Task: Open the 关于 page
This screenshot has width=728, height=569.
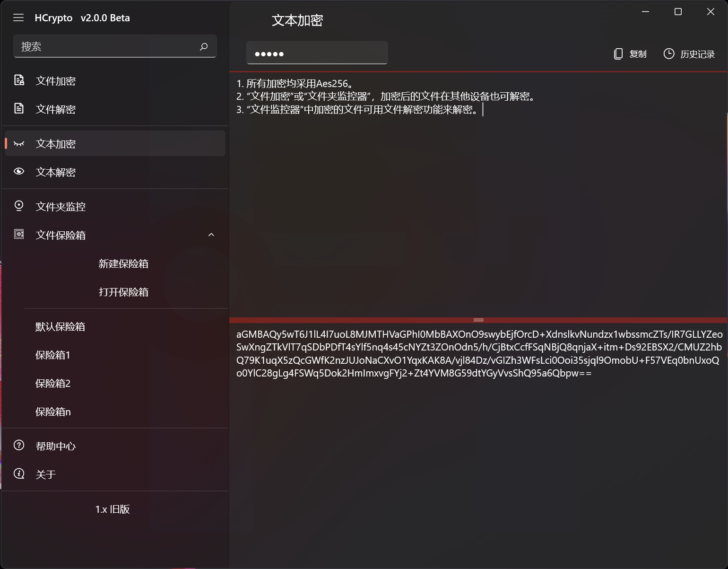Action: coord(115,474)
